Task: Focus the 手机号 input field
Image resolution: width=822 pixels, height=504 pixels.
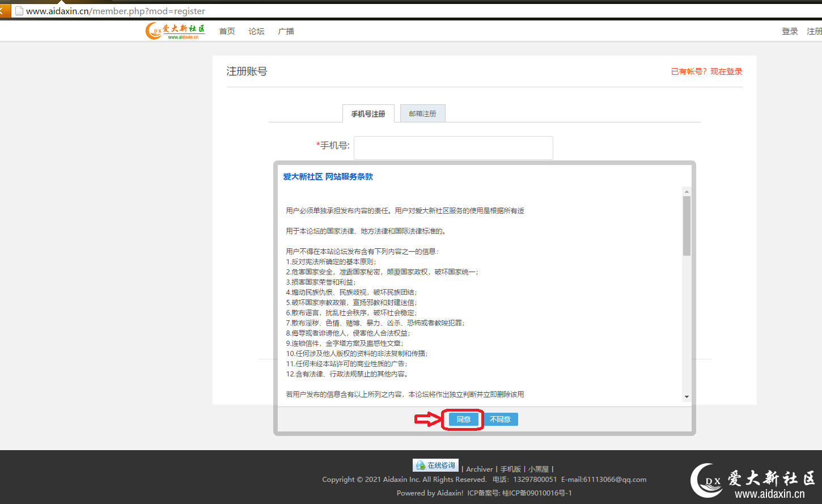Action: tap(453, 148)
